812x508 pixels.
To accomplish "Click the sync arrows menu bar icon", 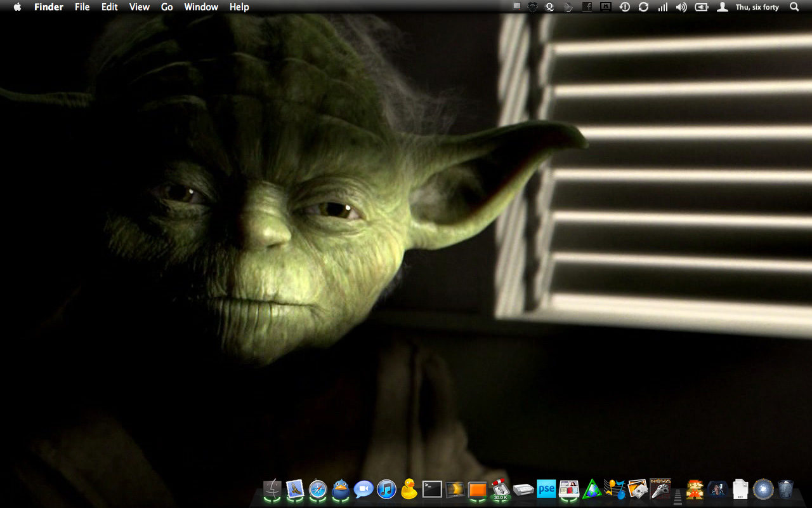I will point(643,7).
